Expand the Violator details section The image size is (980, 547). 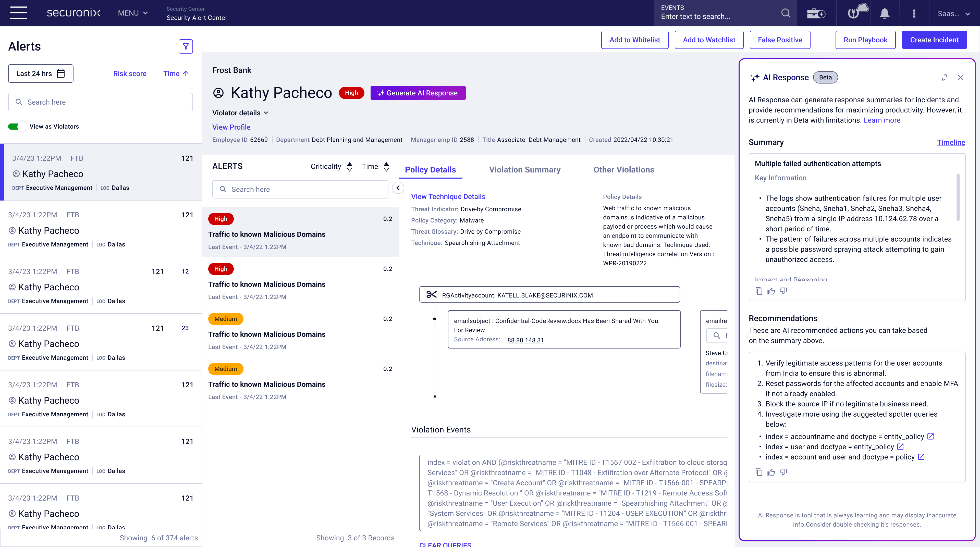240,113
